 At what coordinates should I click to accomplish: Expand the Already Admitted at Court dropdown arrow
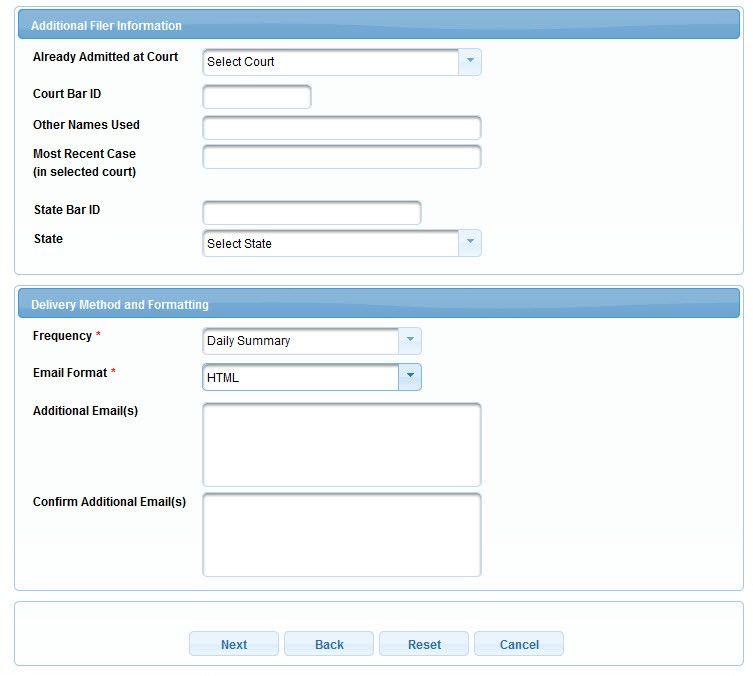(469, 62)
